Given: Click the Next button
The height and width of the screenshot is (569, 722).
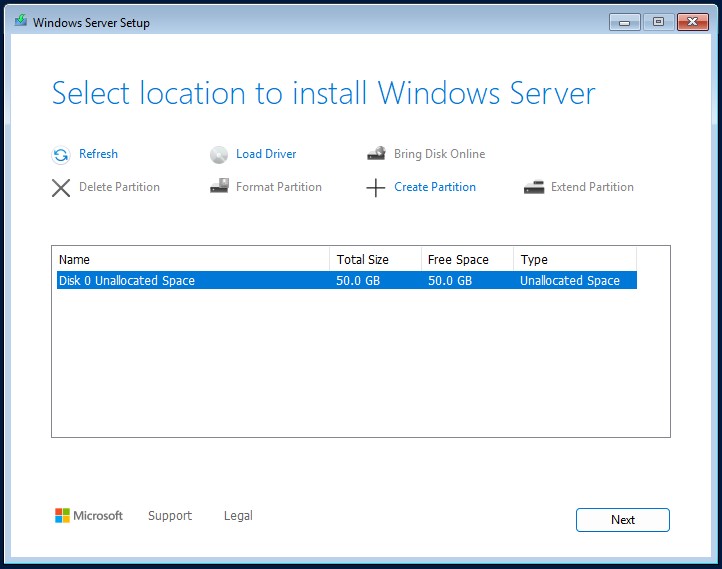Looking at the screenshot, I should point(623,520).
